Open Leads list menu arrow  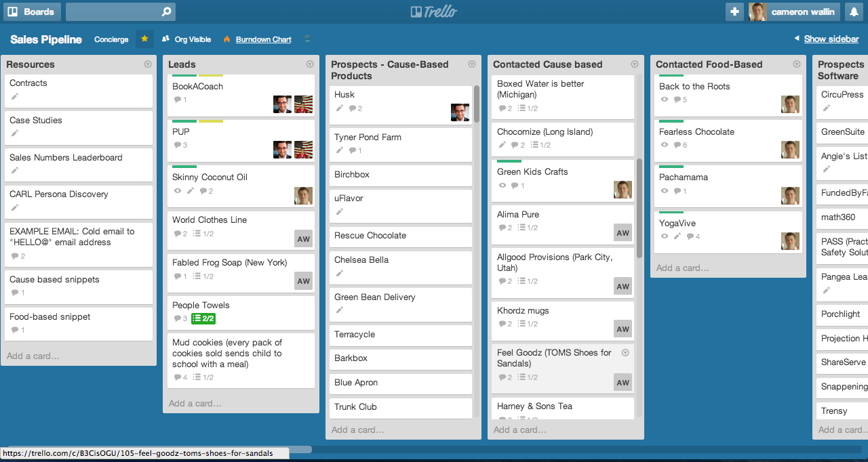310,64
